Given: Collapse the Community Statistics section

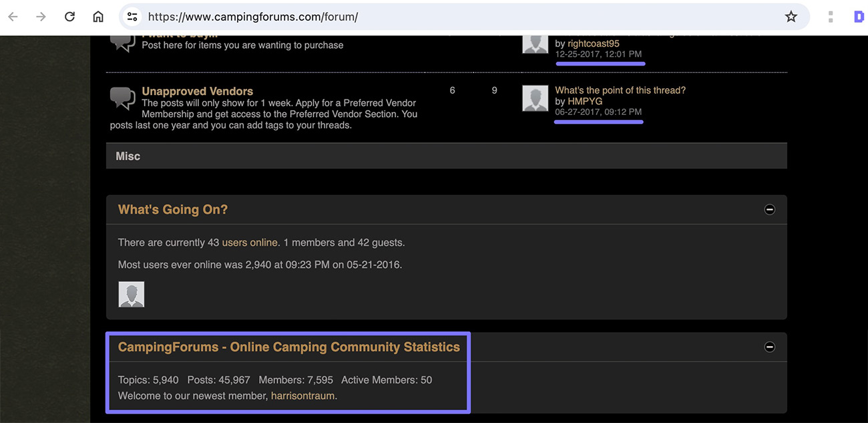Looking at the screenshot, I should tap(769, 347).
